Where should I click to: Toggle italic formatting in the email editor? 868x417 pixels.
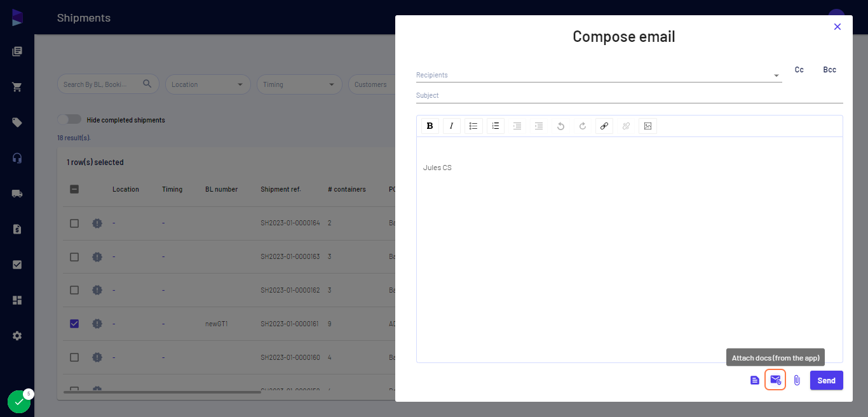coord(452,126)
